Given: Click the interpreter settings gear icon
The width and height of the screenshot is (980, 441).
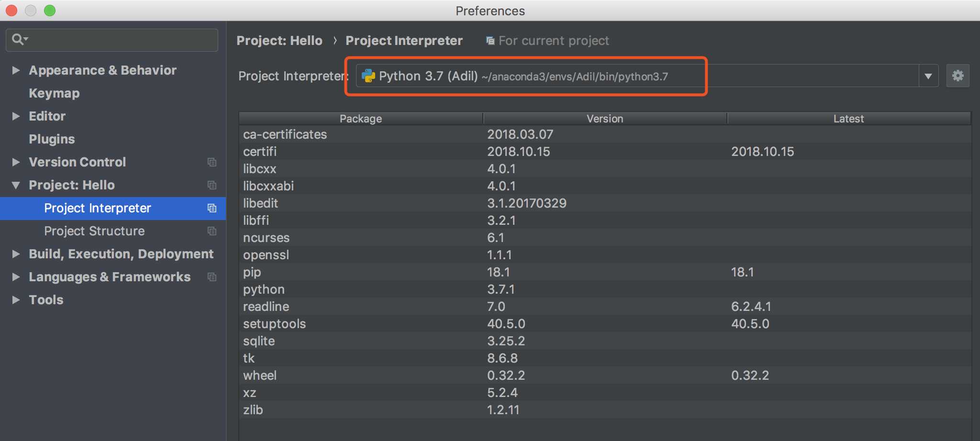Looking at the screenshot, I should (958, 76).
